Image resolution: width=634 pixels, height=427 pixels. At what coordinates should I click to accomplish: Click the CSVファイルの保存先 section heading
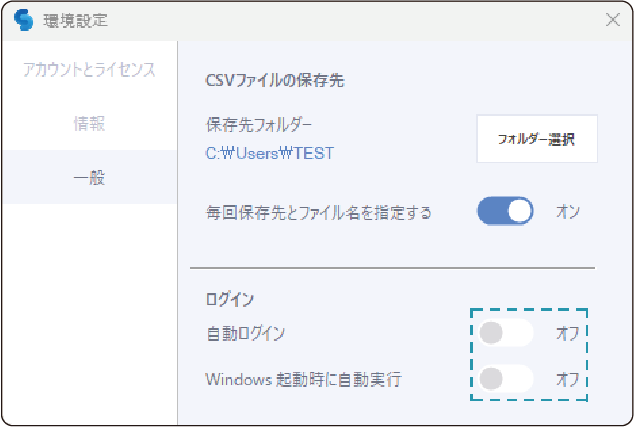(274, 80)
